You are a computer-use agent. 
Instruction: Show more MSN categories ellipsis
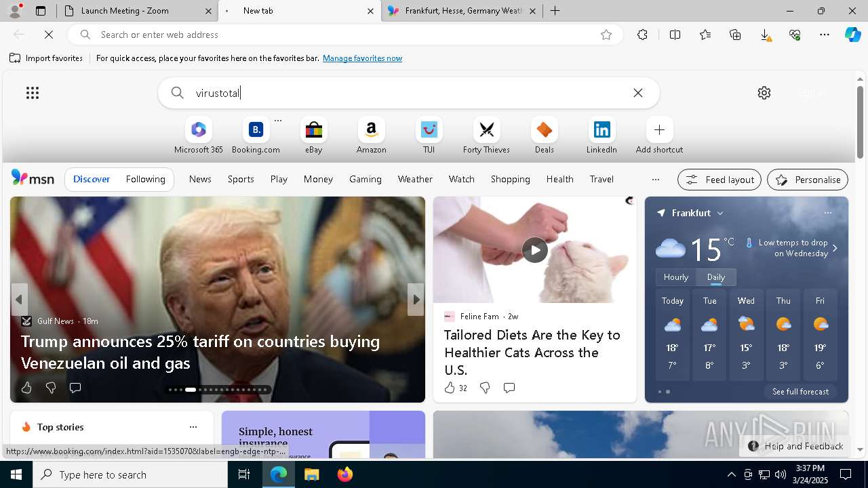[655, 180]
